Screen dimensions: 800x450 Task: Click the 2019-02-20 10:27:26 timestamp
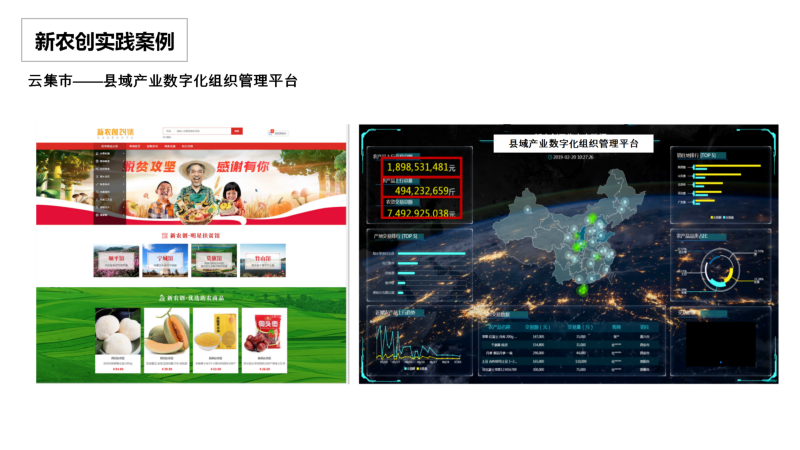click(x=571, y=157)
